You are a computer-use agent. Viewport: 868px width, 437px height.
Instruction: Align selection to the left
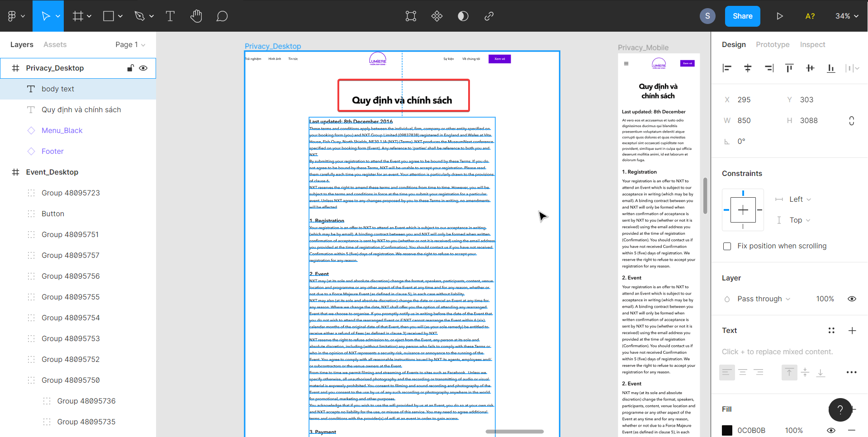pyautogui.click(x=727, y=68)
